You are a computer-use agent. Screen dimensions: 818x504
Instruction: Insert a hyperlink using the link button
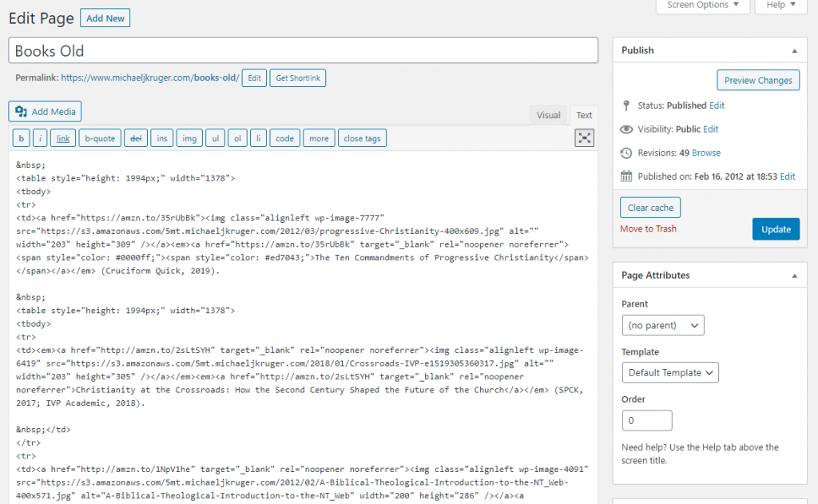click(63, 138)
